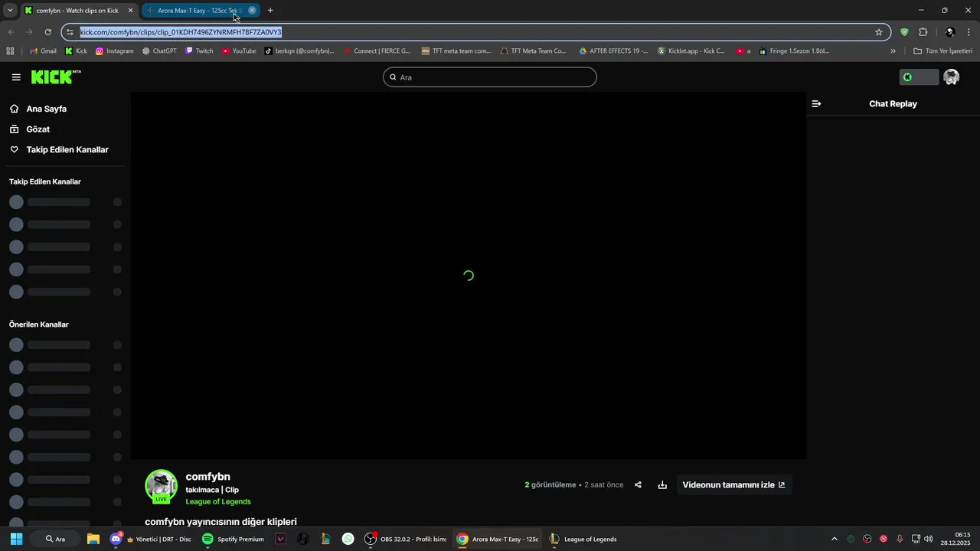
Task: Click the comfybn streamer avatar with LIVE badge
Action: (161, 486)
